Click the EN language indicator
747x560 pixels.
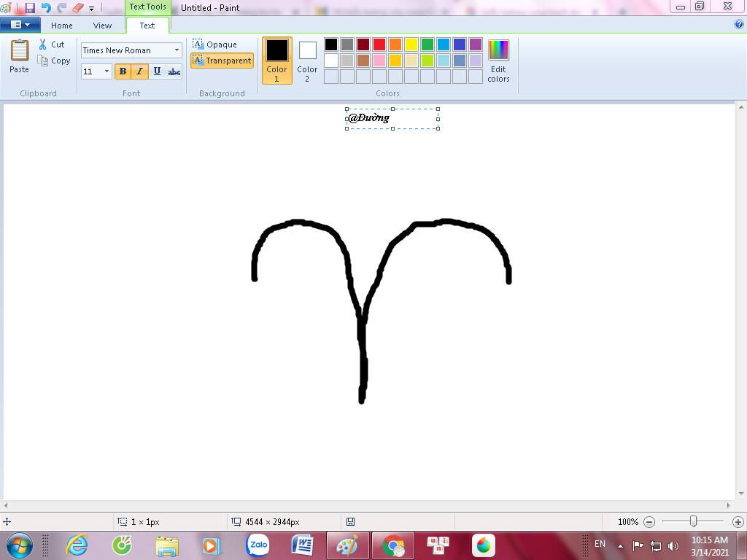pyautogui.click(x=600, y=544)
